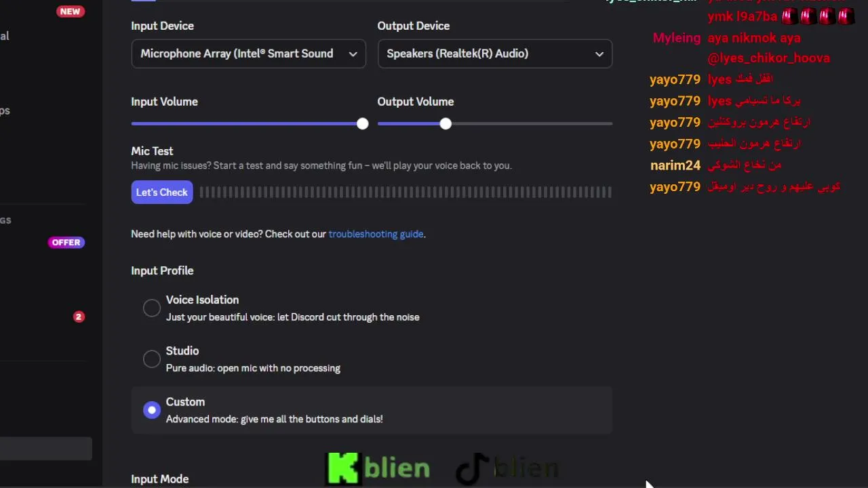Start the mic test with Let's Check
The image size is (868, 488).
pyautogui.click(x=162, y=192)
